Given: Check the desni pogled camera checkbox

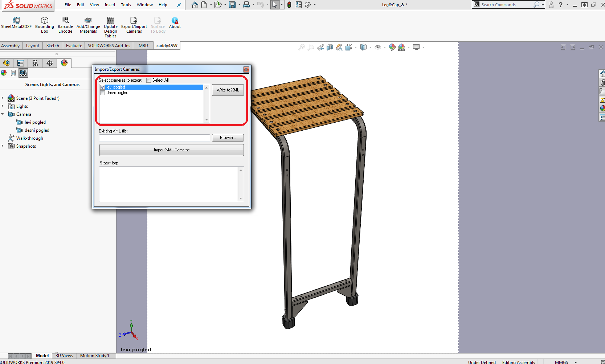Looking at the screenshot, I should click(103, 93).
